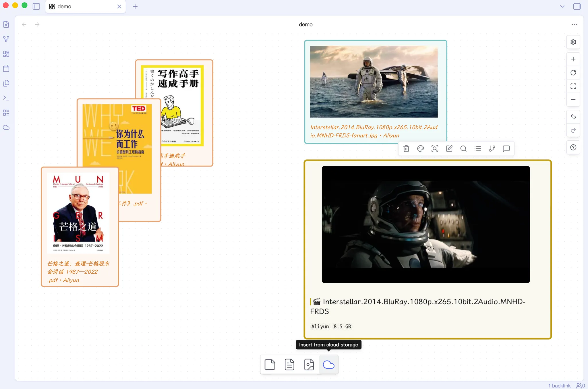This screenshot has height=389, width=588.
Task: Add a blank card to the canvas
Action: 270,365
